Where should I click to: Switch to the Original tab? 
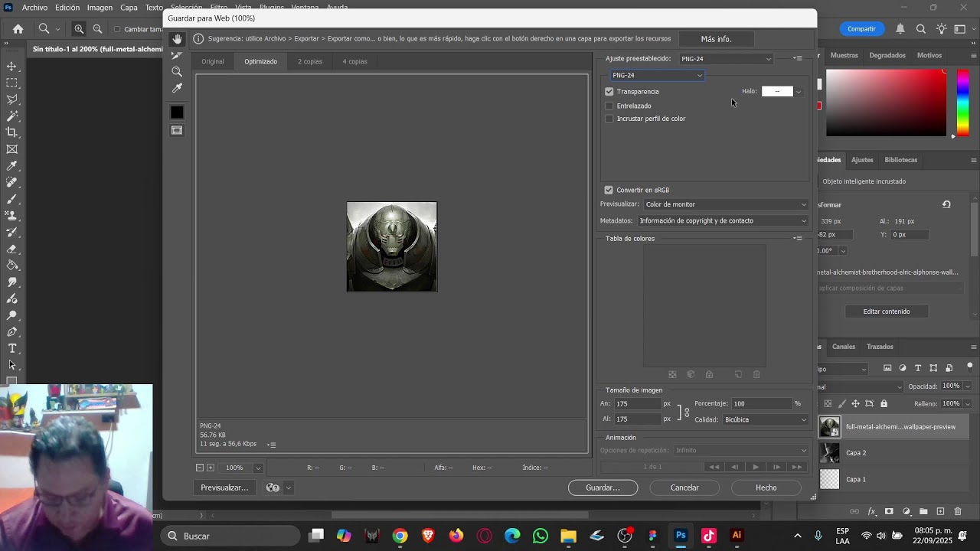213,61
